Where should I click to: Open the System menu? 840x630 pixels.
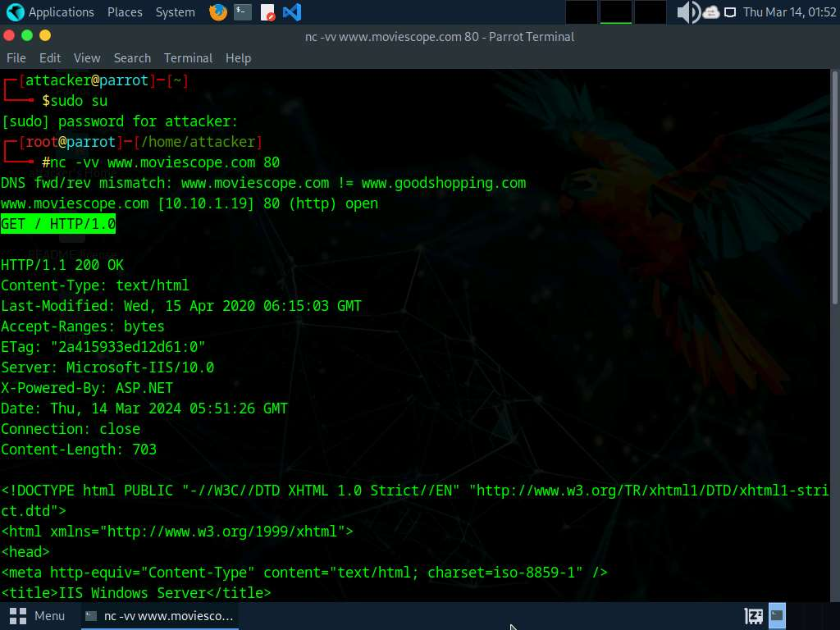[x=175, y=12]
